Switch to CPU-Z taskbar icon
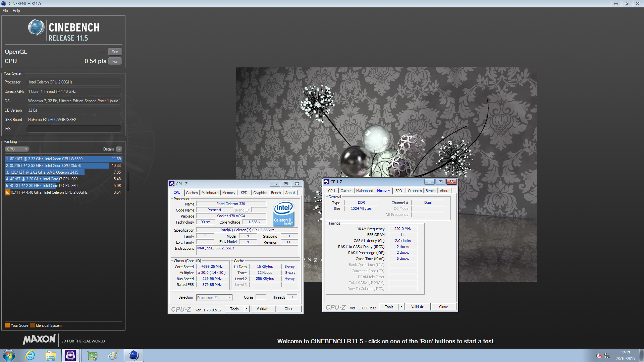The width and height of the screenshot is (644, 362). point(70,355)
